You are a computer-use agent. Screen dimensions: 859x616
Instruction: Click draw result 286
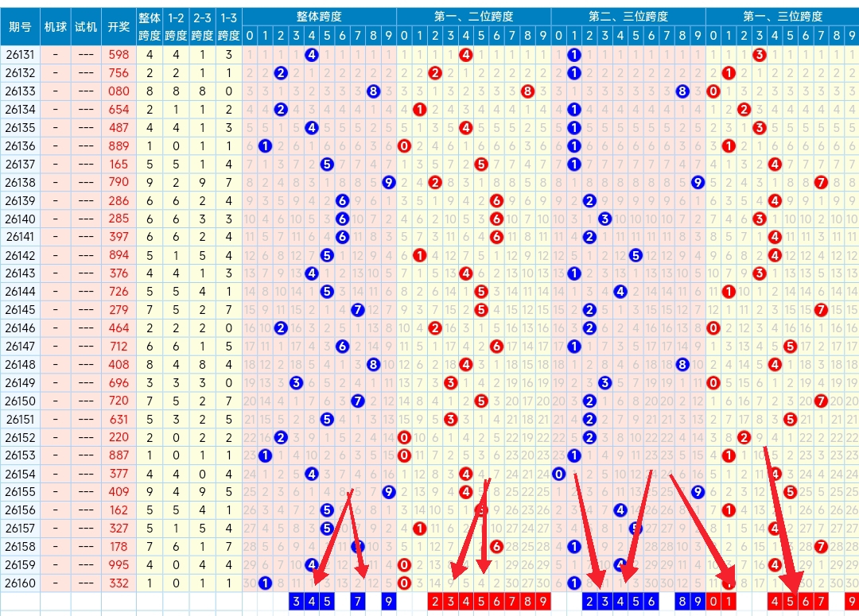point(119,200)
